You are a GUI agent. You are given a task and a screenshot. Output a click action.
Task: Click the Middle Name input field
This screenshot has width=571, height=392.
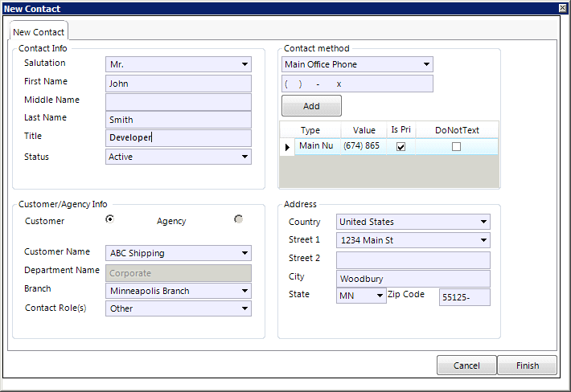click(x=179, y=102)
